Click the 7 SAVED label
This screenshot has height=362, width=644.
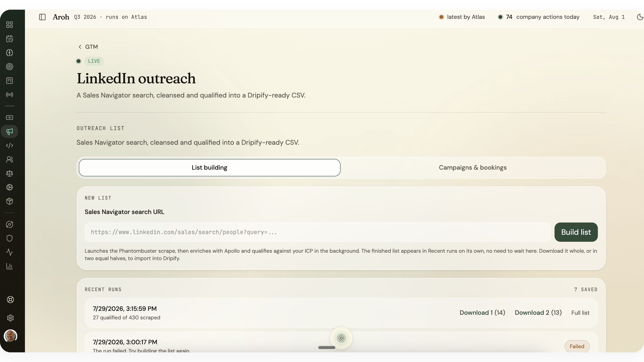(x=586, y=289)
